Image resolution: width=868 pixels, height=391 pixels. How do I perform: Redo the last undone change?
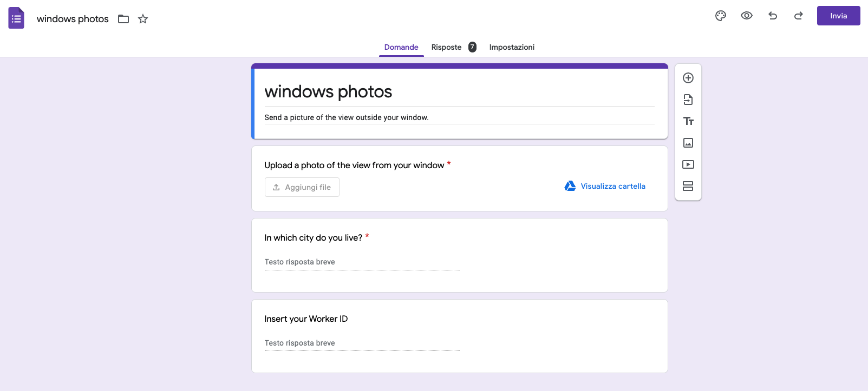click(x=798, y=16)
